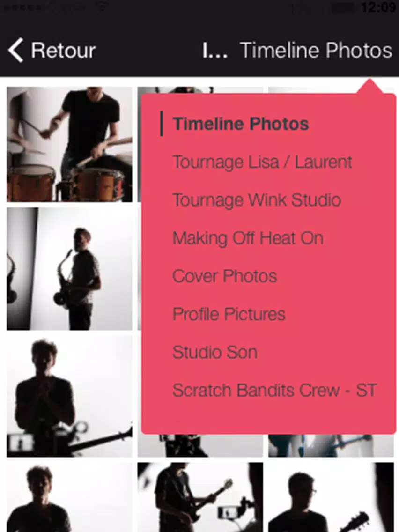The width and height of the screenshot is (399, 532).
Task: Choose Tournage Lisa / Laurent album
Action: tap(262, 162)
